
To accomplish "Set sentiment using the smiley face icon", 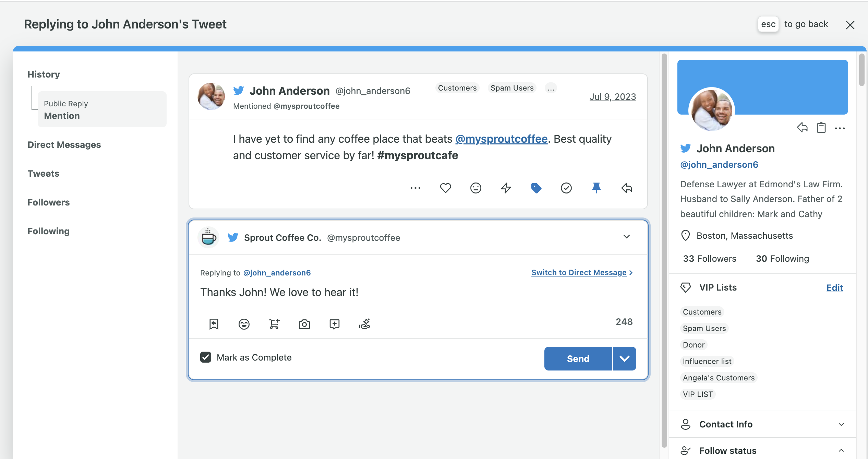I will coord(476,188).
